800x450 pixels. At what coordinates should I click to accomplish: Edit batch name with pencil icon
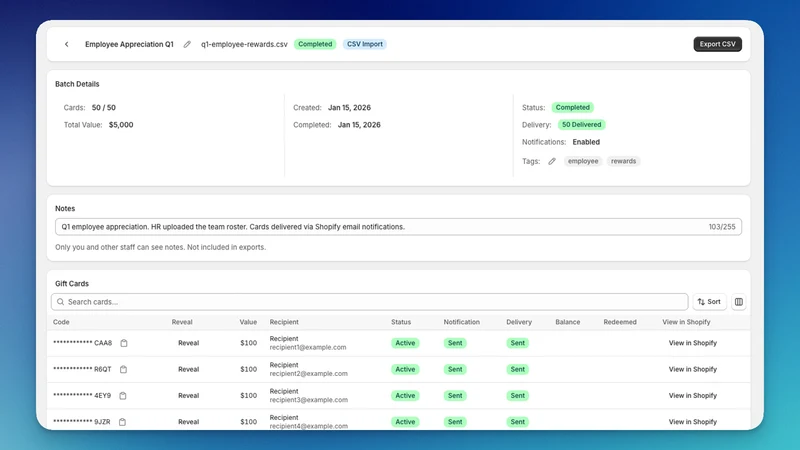pyautogui.click(x=187, y=44)
